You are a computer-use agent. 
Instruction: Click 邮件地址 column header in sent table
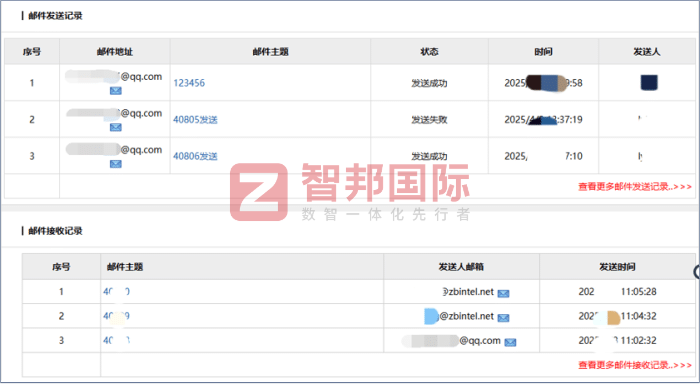(115, 52)
